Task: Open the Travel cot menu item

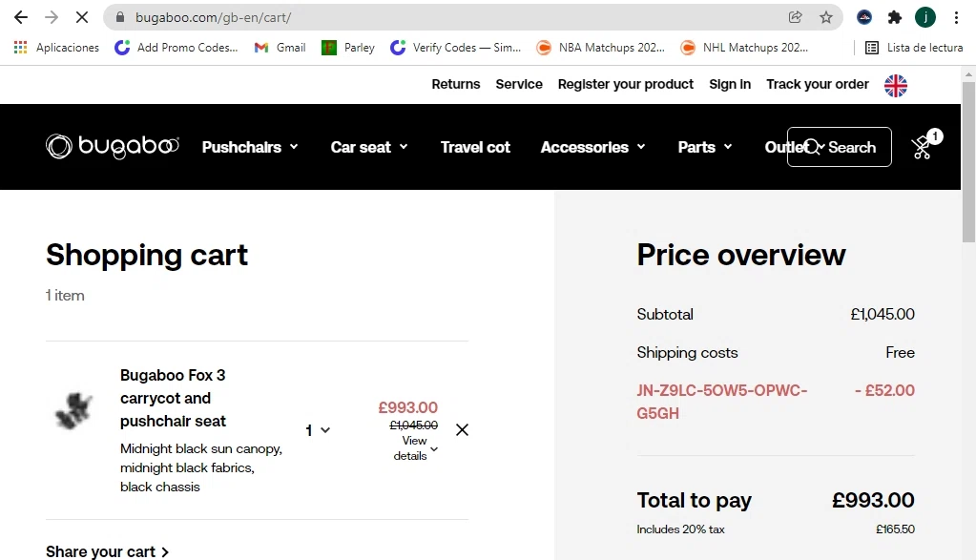Action: 475,147
